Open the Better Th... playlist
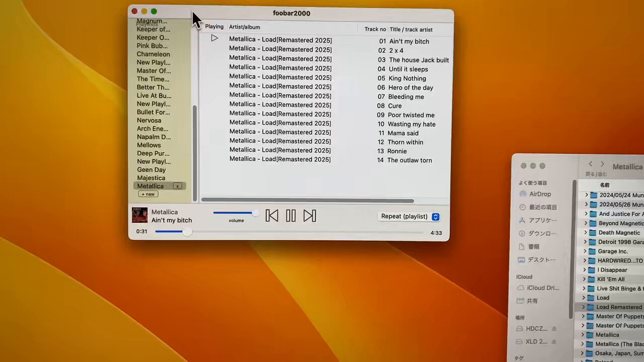This screenshot has height=362, width=644. point(153,87)
